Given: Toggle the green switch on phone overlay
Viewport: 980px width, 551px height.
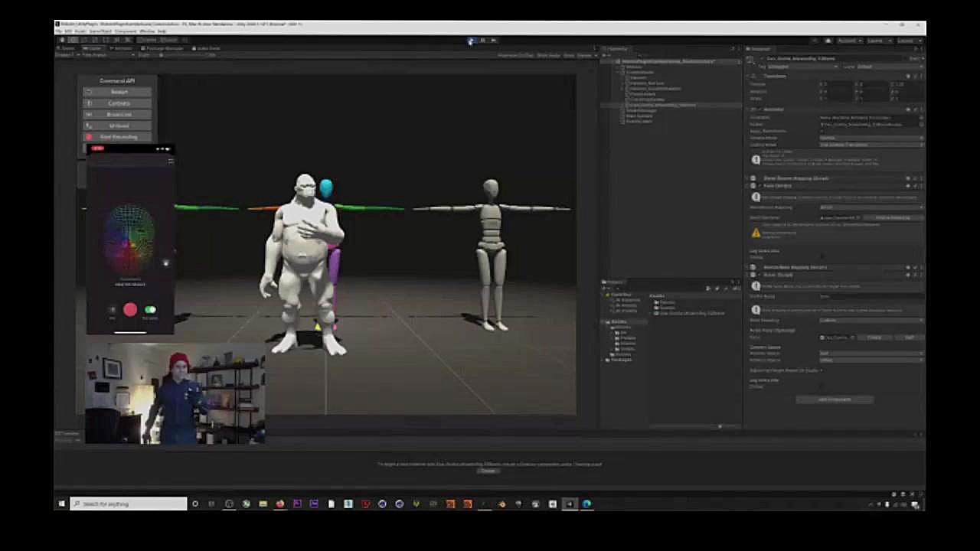Looking at the screenshot, I should point(150,310).
